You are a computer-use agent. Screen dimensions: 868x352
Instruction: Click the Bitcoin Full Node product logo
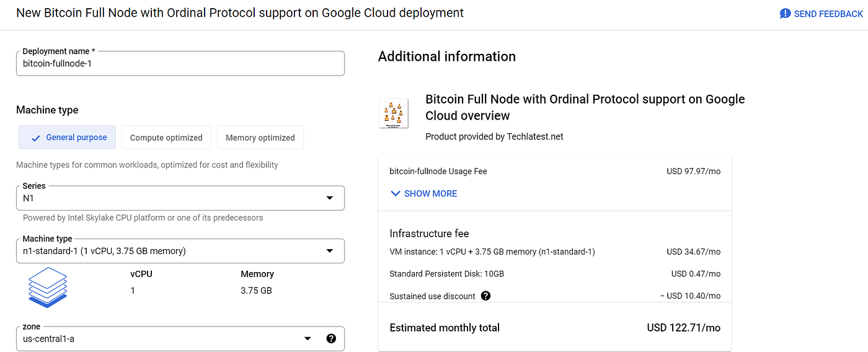pyautogui.click(x=394, y=113)
